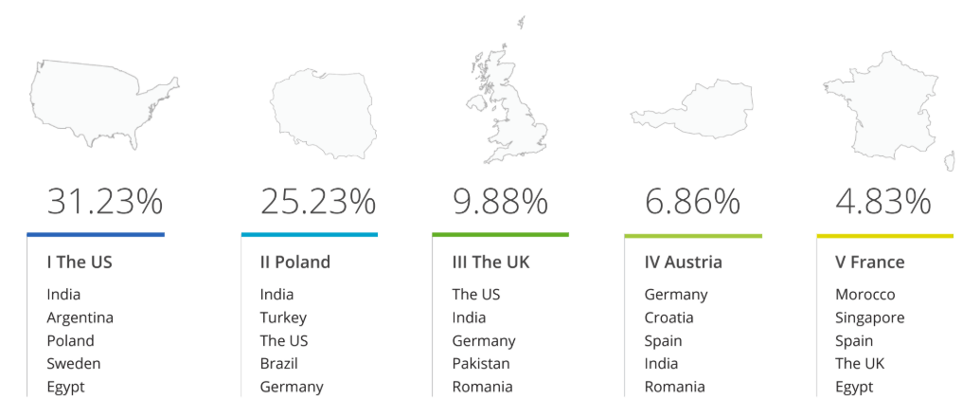Click Morocco in the France list
This screenshot has height=417, width=980.
865,295
